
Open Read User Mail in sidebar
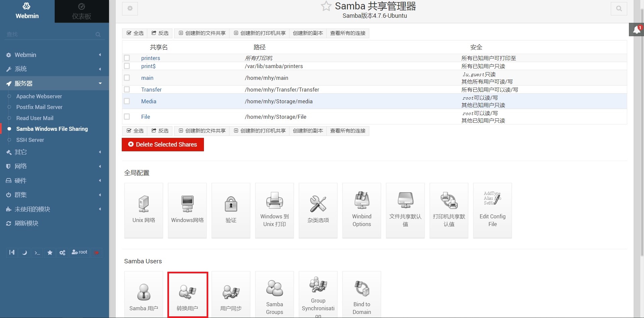[35, 118]
